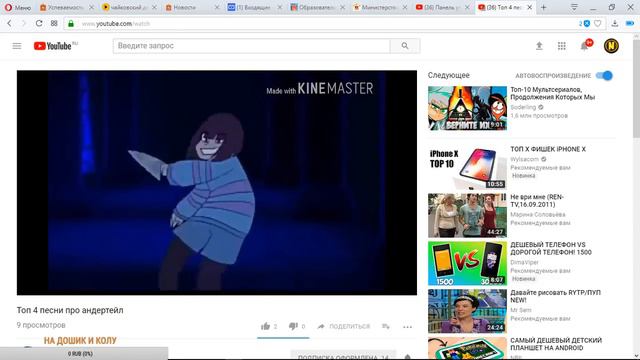Open ДЕШЕВЫЙ ТЕЛЕФОН VS ДОРОГОЙ link

click(551, 249)
